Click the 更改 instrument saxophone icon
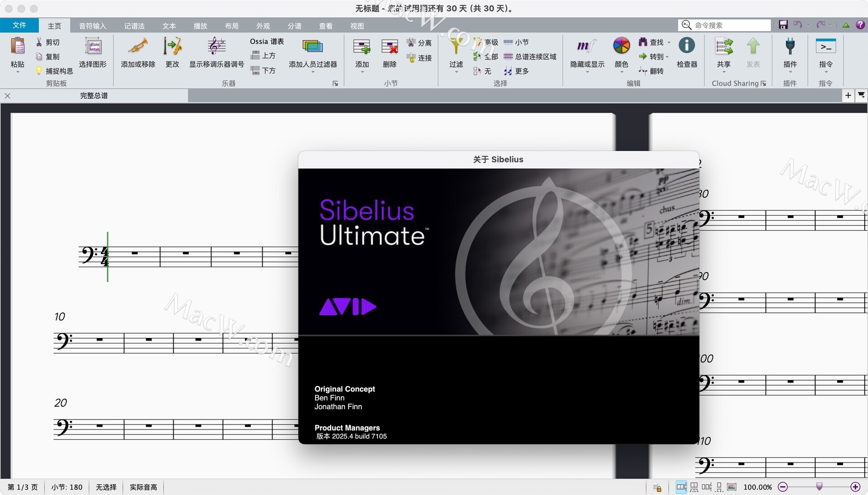Image resolution: width=868 pixels, height=495 pixels. pos(172,46)
